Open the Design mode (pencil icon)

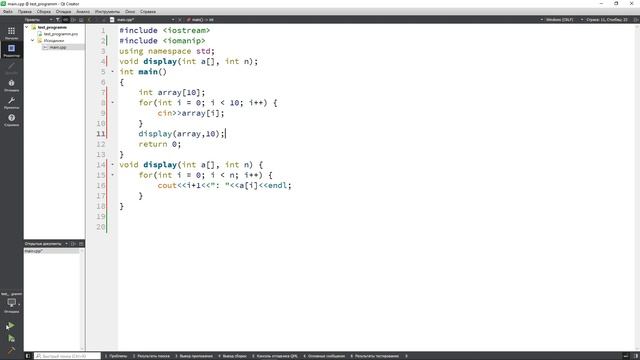(x=11, y=67)
